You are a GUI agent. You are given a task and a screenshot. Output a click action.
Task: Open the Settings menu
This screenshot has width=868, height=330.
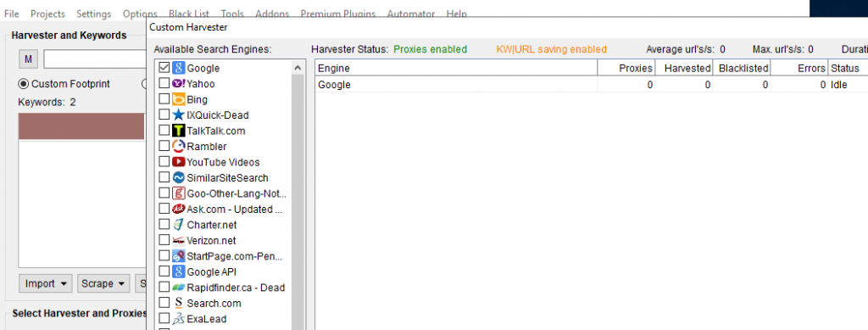pos(93,14)
